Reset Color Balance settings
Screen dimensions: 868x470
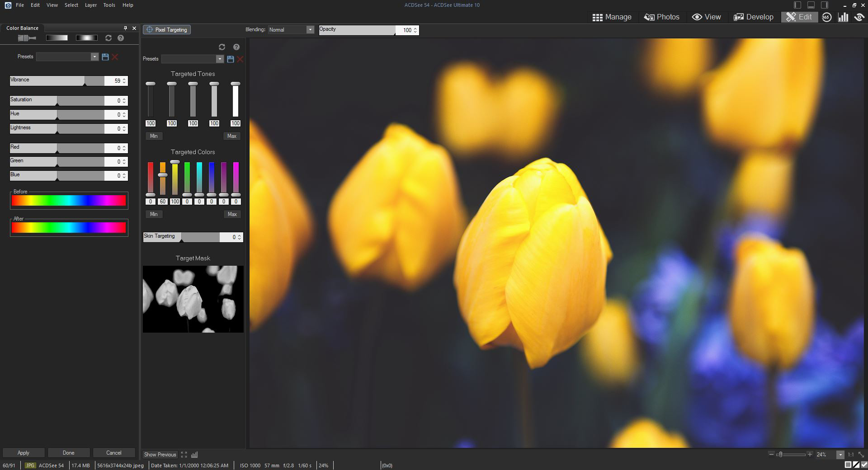108,38
